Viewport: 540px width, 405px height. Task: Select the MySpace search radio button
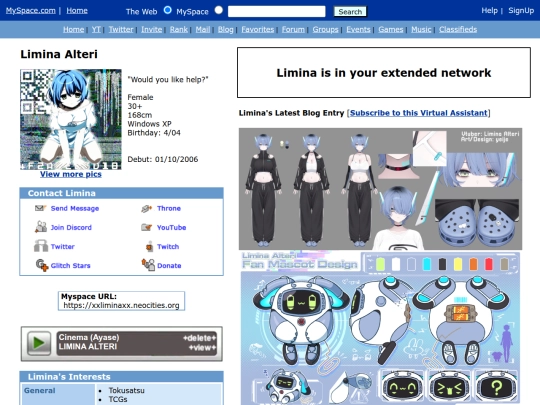tap(219, 10)
